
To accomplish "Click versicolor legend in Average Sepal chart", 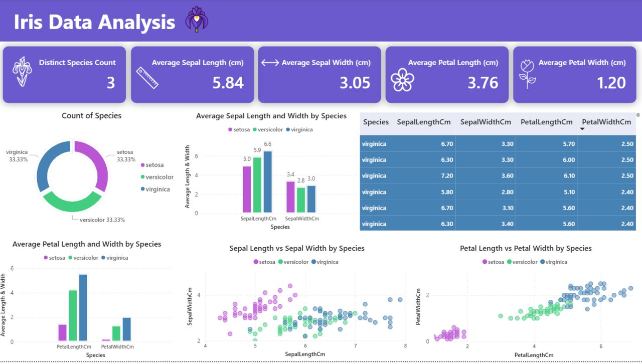I will [268, 129].
